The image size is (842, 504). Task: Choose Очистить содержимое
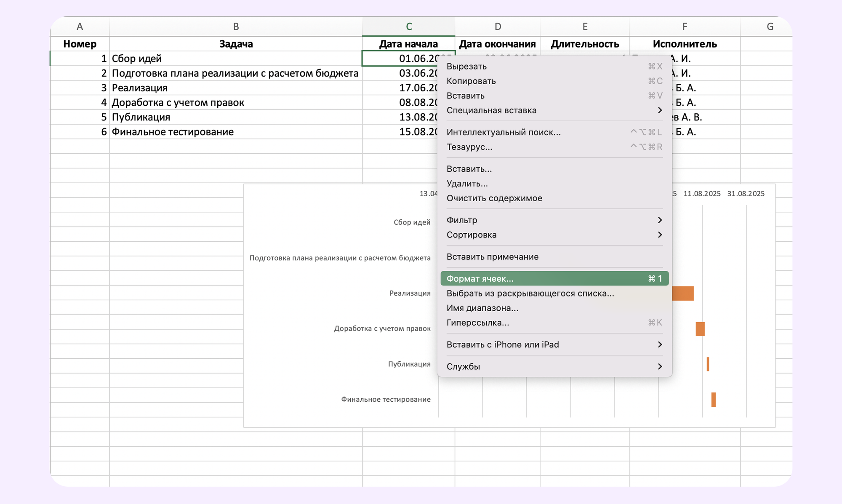pos(554,198)
